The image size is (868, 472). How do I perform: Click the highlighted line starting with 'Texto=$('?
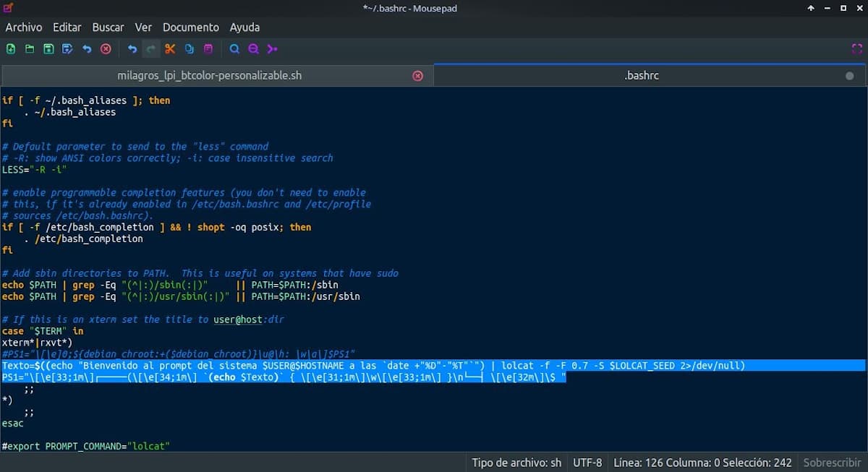[373, 366]
